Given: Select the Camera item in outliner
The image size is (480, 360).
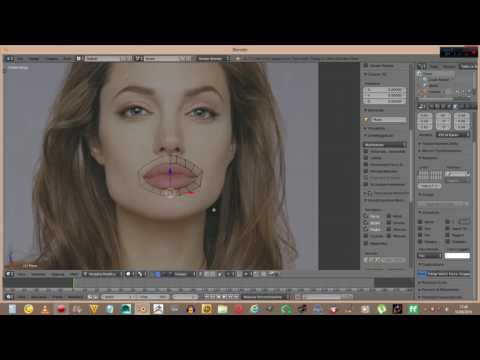Looking at the screenshot, I should 434,91.
